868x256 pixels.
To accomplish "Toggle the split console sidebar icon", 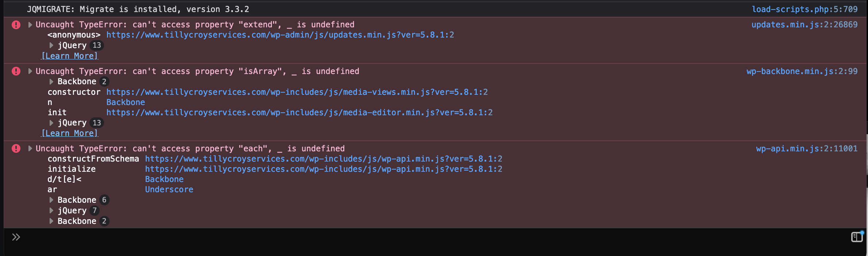I will pyautogui.click(x=857, y=237).
